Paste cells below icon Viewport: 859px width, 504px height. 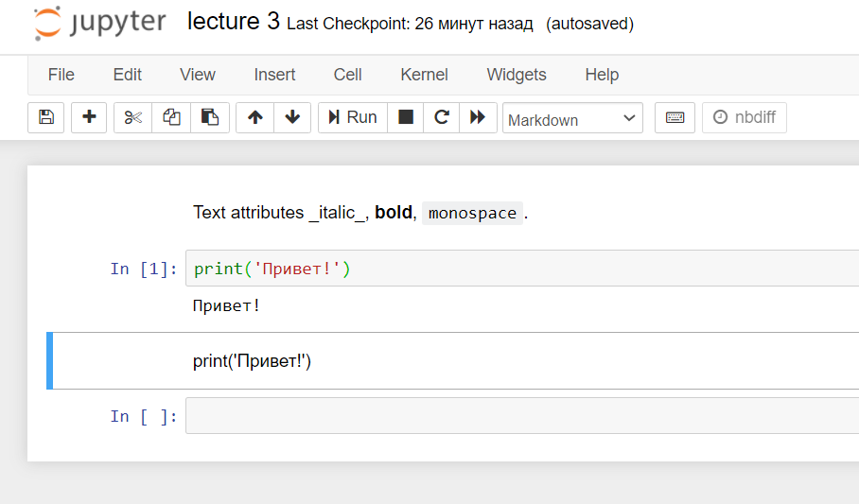[210, 117]
